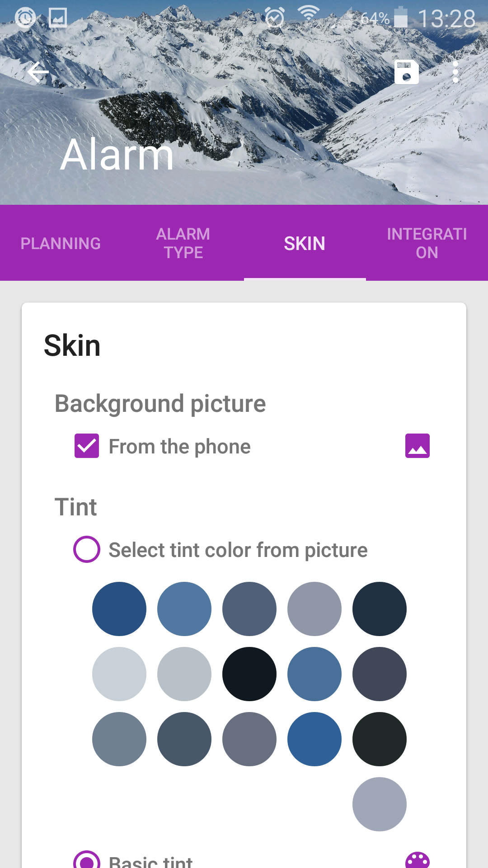This screenshot has height=868, width=488.
Task: Choose the light grey-blue swatch starting second row
Action: [119, 674]
